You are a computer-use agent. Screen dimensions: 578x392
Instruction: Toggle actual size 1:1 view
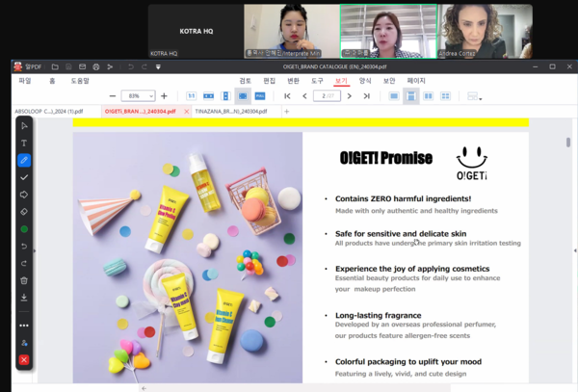[191, 96]
